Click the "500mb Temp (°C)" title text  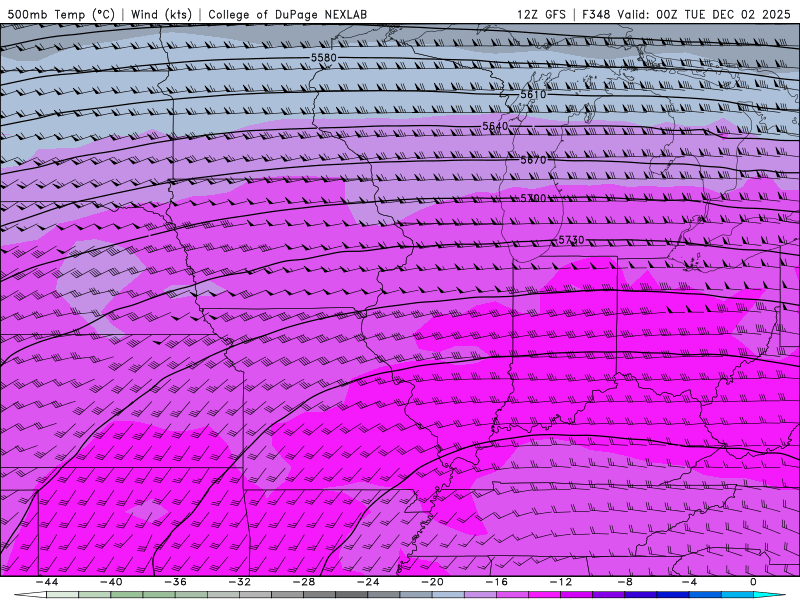pos(61,14)
